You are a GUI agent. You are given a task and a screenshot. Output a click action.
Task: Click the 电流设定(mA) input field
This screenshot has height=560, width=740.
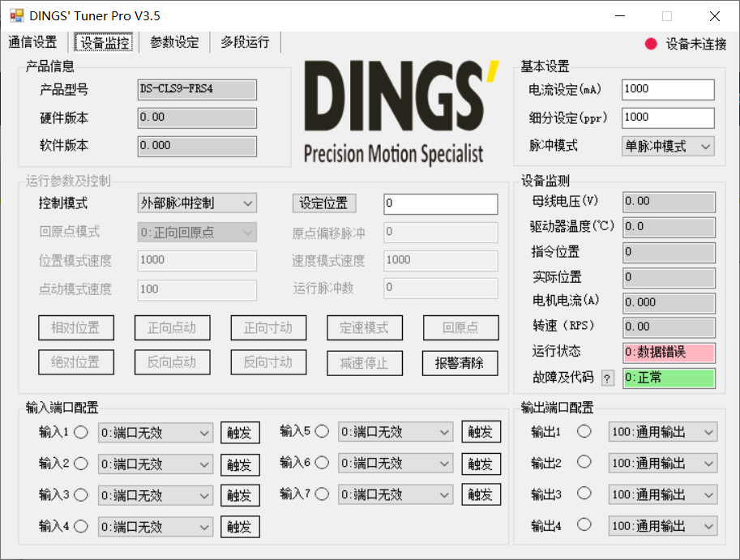[668, 90]
